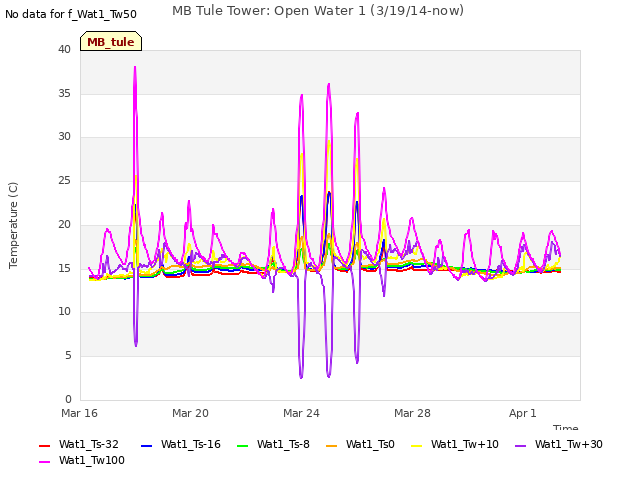Click the 20 y-axis tick label
The width and height of the screenshot is (640, 480).
64,224
